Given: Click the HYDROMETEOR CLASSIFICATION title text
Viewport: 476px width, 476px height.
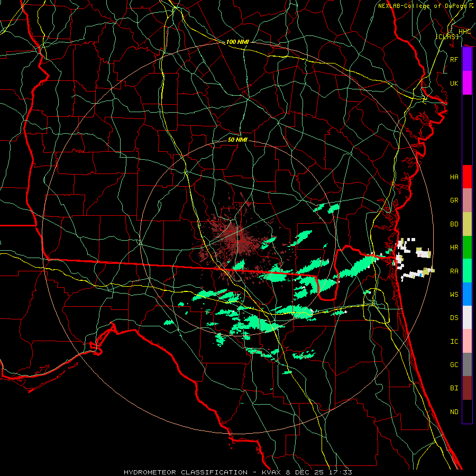Looking at the screenshot, I should coord(187,472).
